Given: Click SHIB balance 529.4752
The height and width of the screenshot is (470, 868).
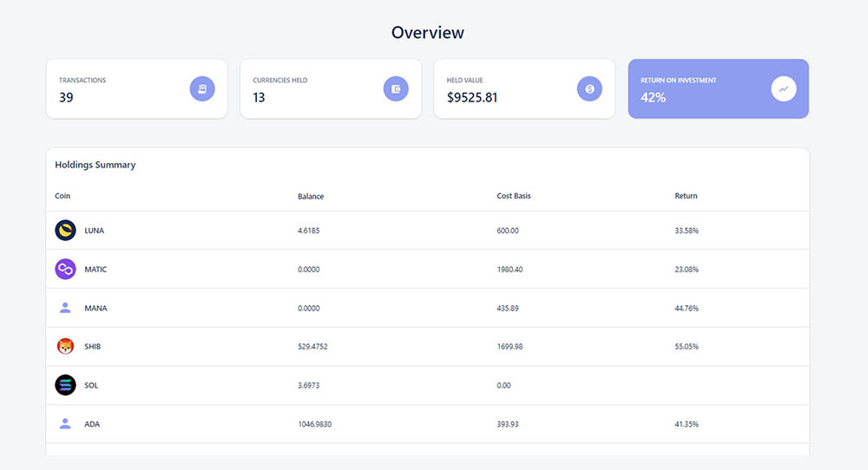Looking at the screenshot, I should click(x=312, y=347).
